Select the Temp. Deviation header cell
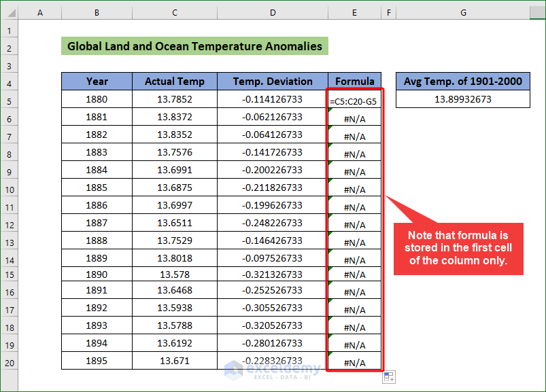 click(272, 81)
